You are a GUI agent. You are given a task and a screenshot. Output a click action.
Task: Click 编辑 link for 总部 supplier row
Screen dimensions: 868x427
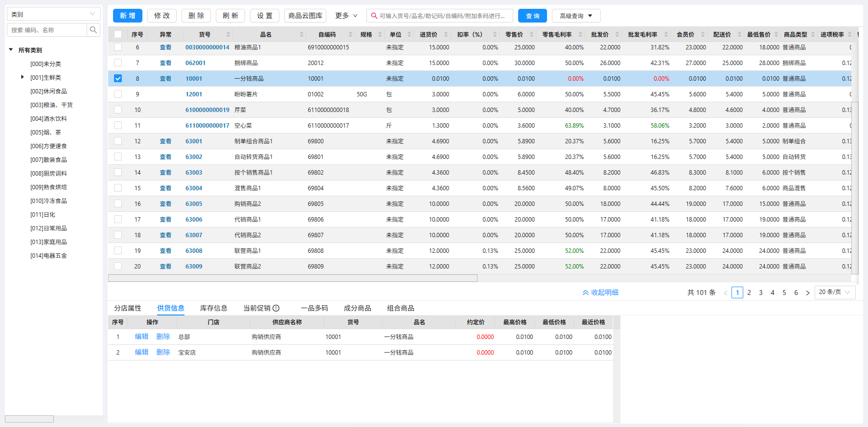click(x=141, y=337)
